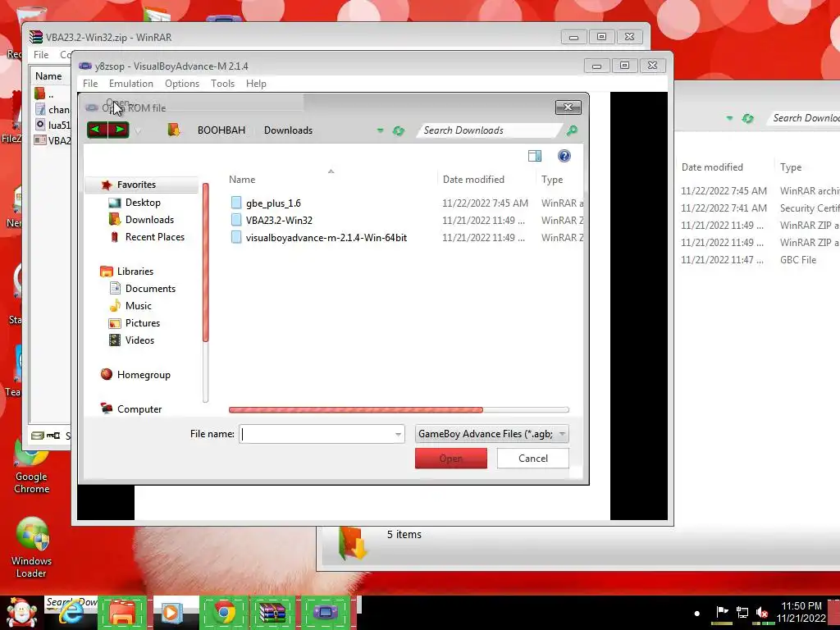Open the Pictures library
This screenshot has width=840, height=630.
pos(143,322)
